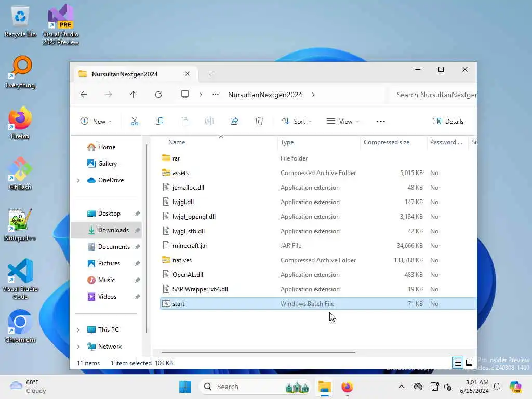The image size is (532, 399).
Task: Click the Password column header
Action: pos(446,142)
